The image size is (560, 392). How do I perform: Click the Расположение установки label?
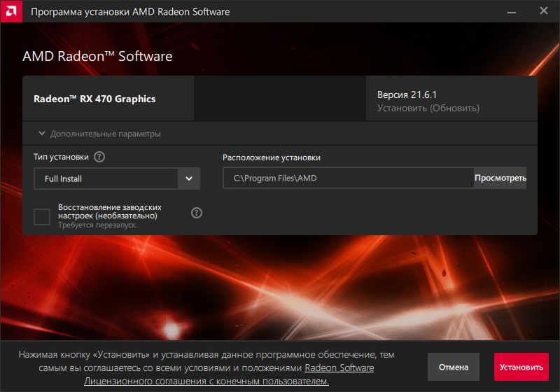[x=272, y=157]
